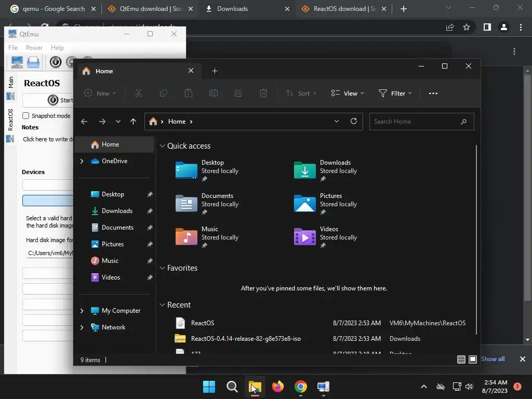Refresh the Explorer Home view
The width and height of the screenshot is (532, 399).
[x=353, y=121]
